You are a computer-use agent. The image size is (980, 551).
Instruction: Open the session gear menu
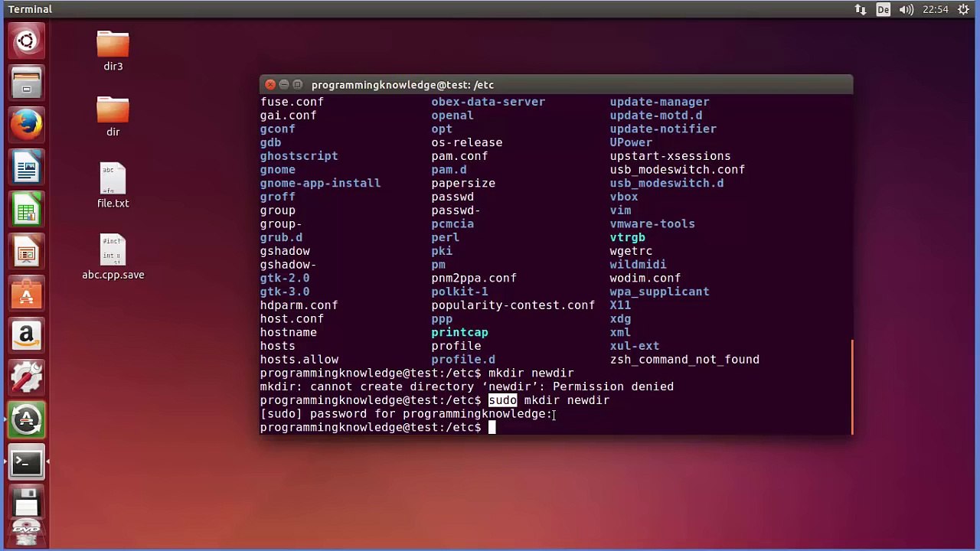click(963, 9)
